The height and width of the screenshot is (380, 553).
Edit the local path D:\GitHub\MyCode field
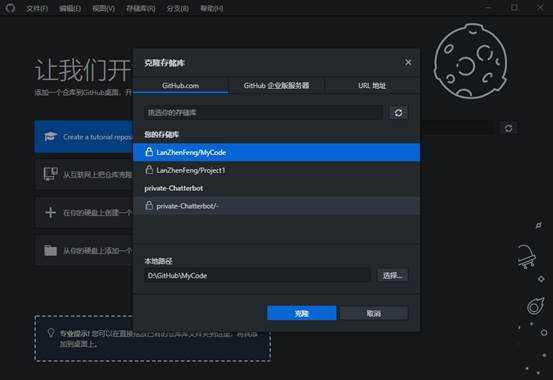click(257, 276)
